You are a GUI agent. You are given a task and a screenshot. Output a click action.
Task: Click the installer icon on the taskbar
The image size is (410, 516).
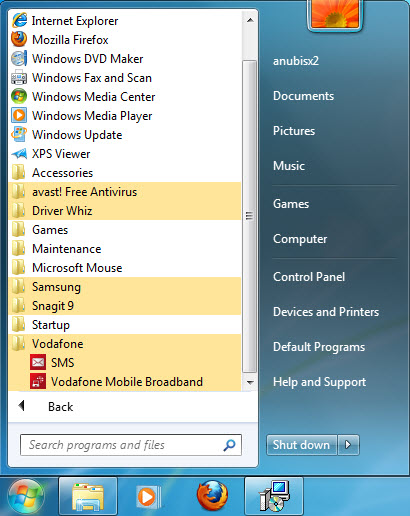tap(274, 497)
